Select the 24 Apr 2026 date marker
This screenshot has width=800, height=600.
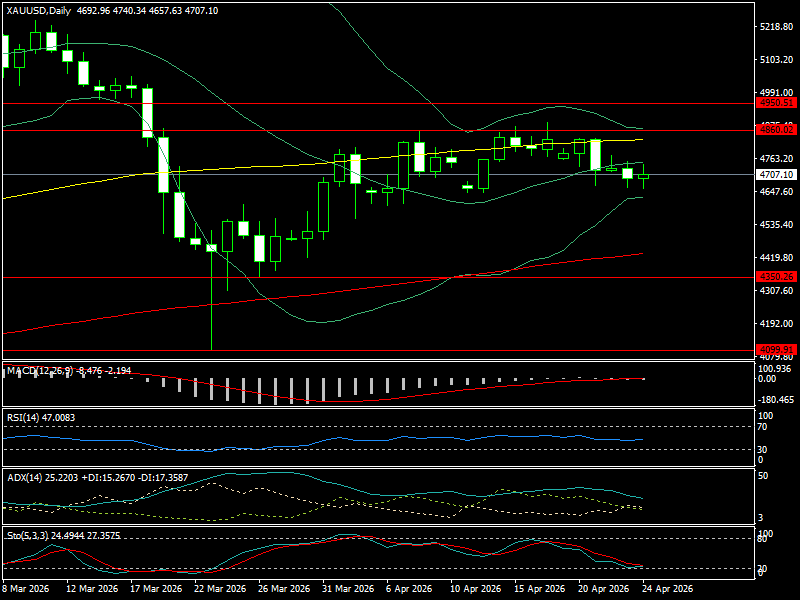click(665, 590)
